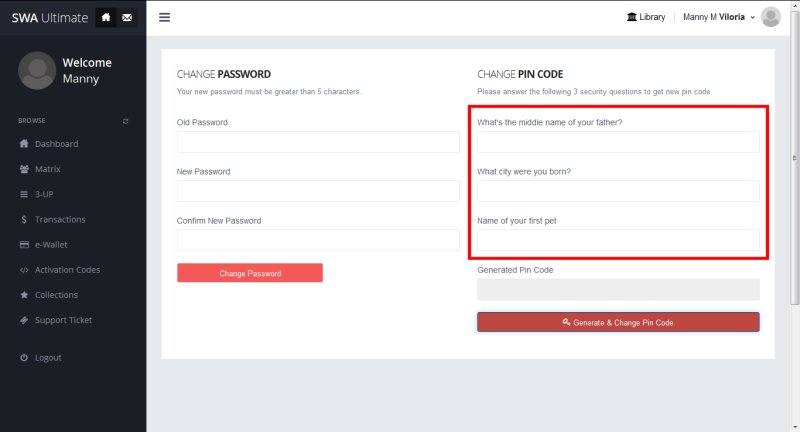This screenshot has height=432, width=800.
Task: Click the user avatar in top bar
Action: [x=770, y=17]
